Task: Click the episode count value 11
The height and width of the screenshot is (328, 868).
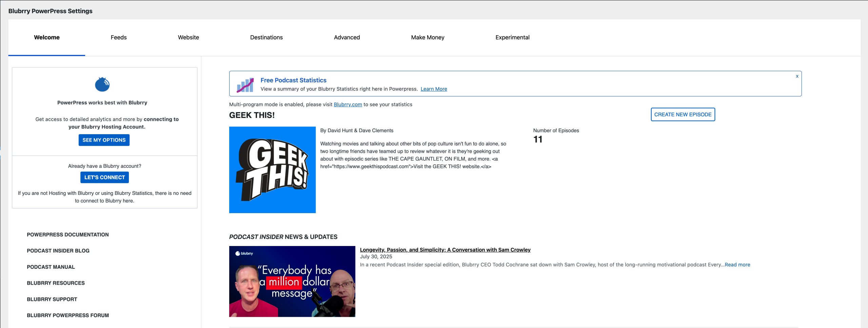Action: tap(538, 139)
